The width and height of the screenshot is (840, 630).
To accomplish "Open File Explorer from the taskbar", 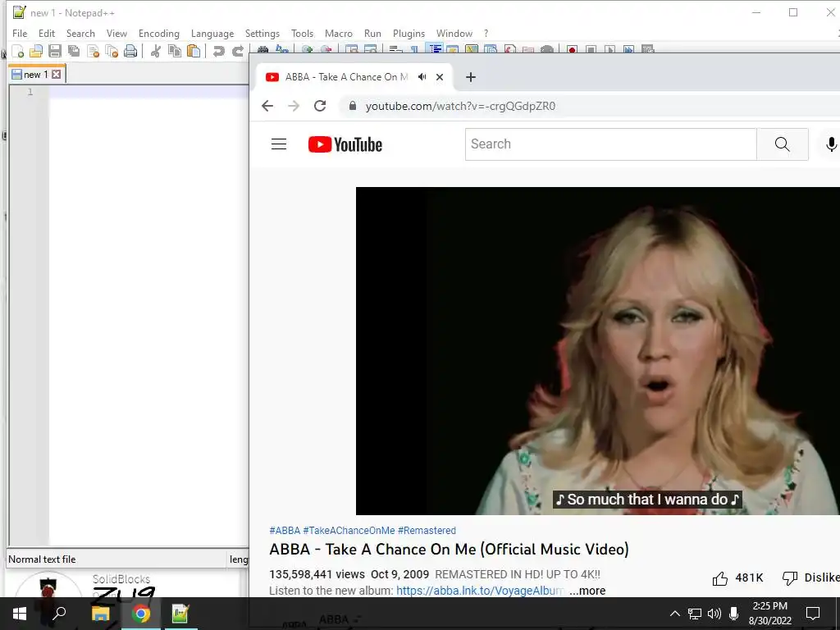I will (100, 614).
